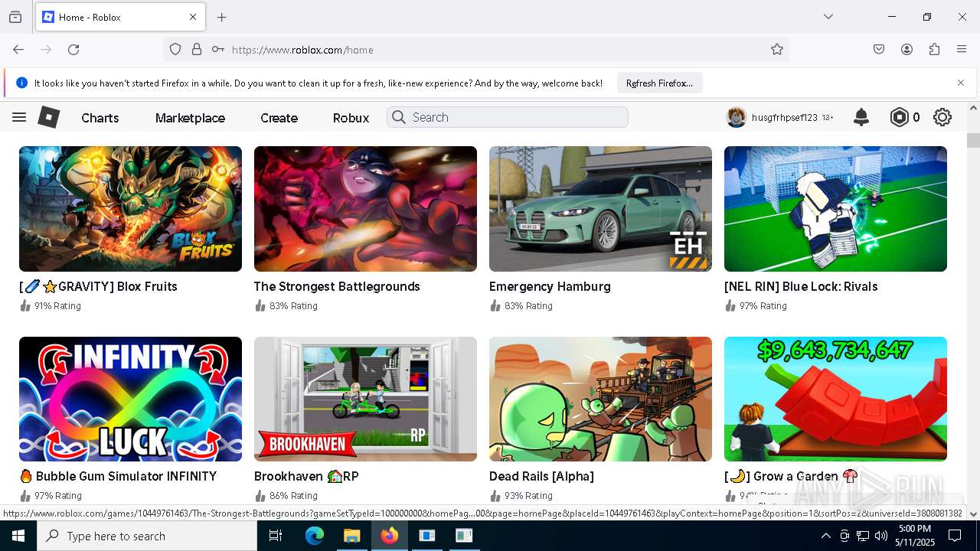Dismiss the Firefox refresh notification bar
Screen dimensions: 980x551
pyautogui.click(x=961, y=83)
